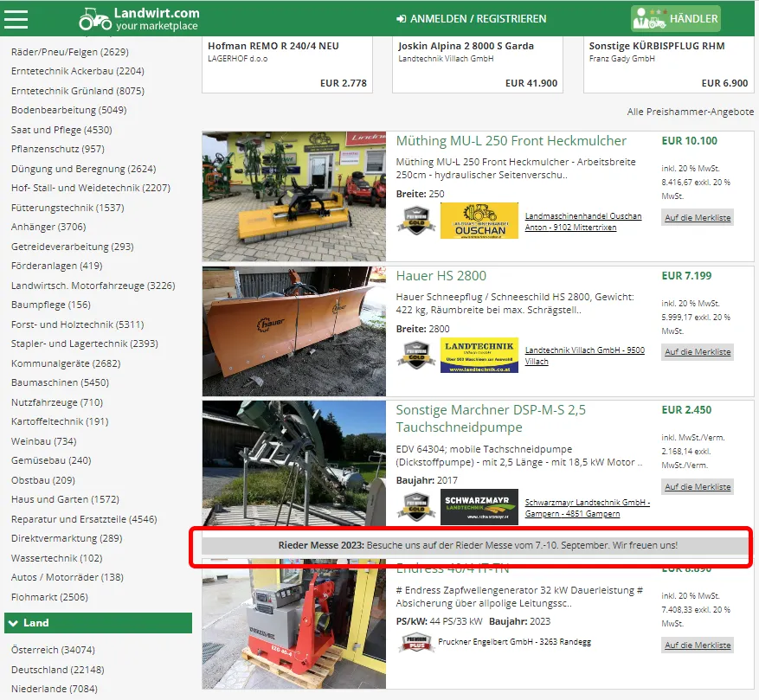This screenshot has width=759, height=700.
Task: Select Förderanlagen category
Action: tap(56, 266)
